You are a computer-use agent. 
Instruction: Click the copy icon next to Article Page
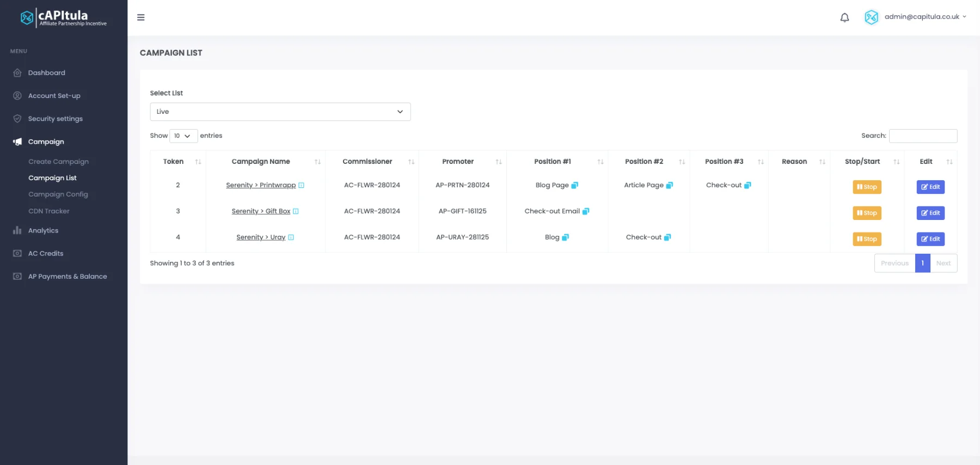(x=669, y=185)
